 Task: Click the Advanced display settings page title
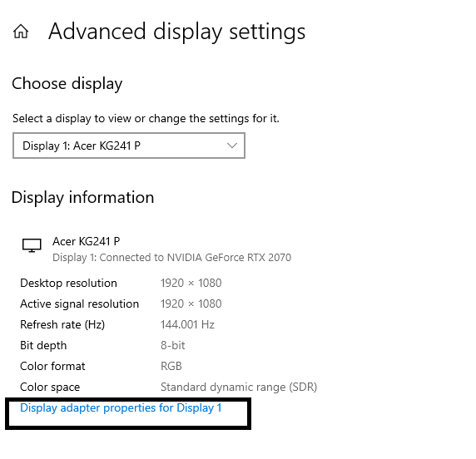(176, 32)
